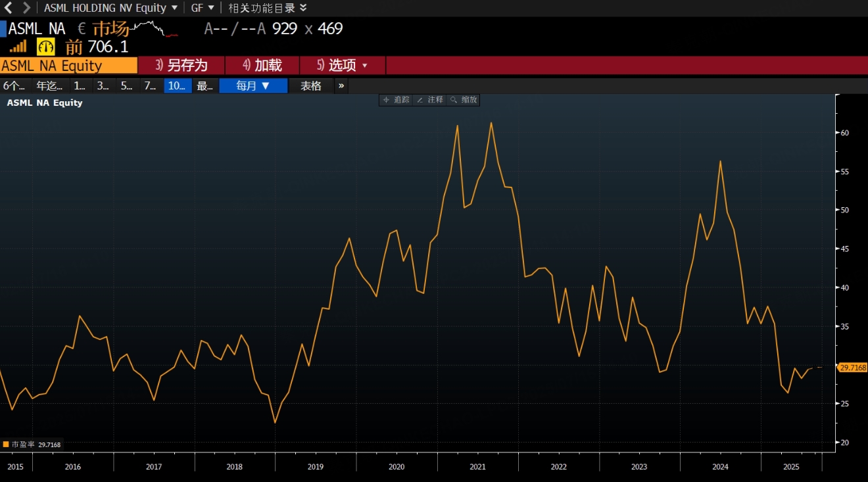Click the 市场 market label
Image resolution: width=868 pixels, height=482 pixels.
click(110, 28)
